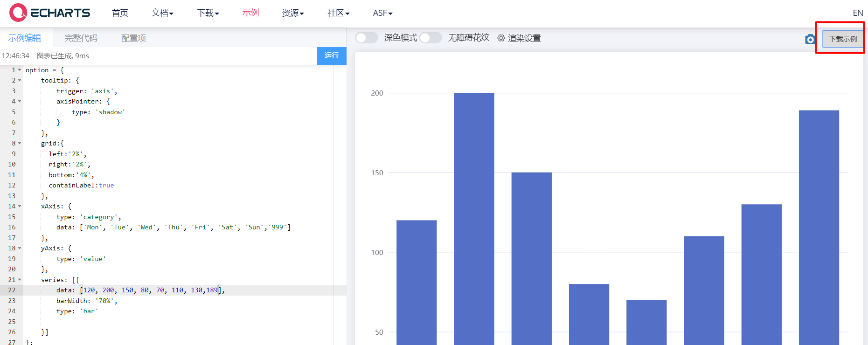This screenshot has height=345, width=868.
Task: Click the bar valued 150
Action: 532,259
